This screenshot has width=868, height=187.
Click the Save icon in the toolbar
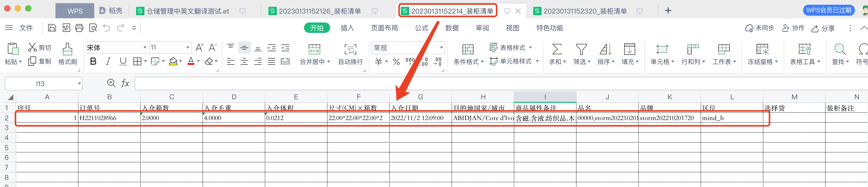[52, 28]
